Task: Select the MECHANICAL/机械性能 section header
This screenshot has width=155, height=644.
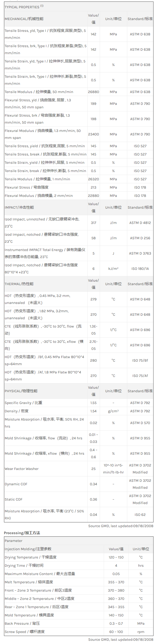Action: (x=24, y=19)
